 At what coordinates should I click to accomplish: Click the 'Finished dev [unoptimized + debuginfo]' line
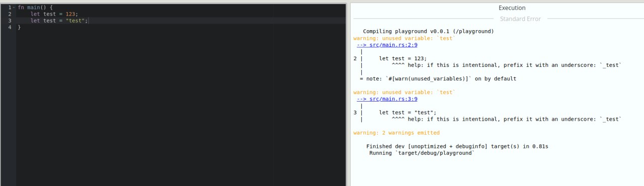coord(457,147)
